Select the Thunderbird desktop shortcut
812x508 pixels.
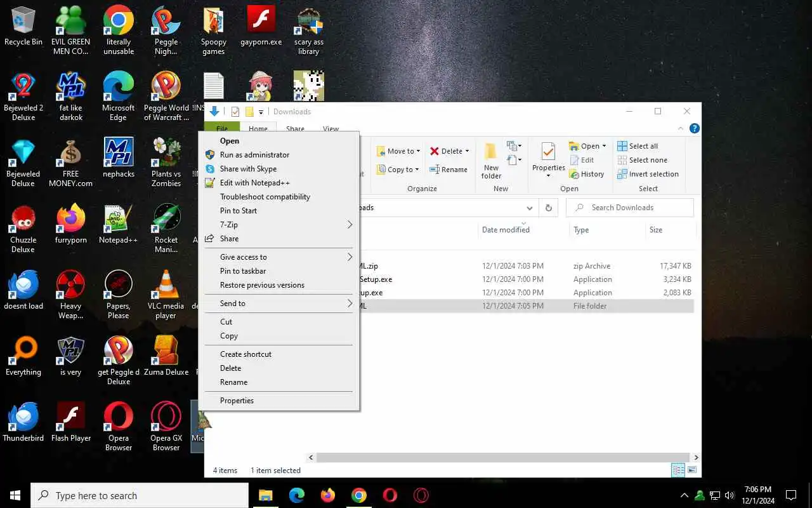tap(23, 423)
